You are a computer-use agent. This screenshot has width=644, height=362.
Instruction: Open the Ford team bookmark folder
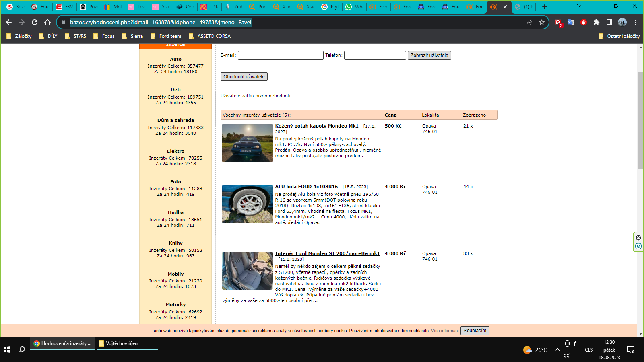coord(166,36)
